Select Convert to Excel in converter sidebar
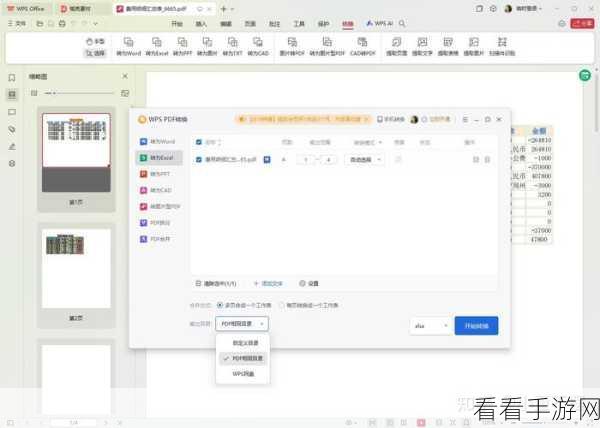The height and width of the screenshot is (428, 600). 158,158
